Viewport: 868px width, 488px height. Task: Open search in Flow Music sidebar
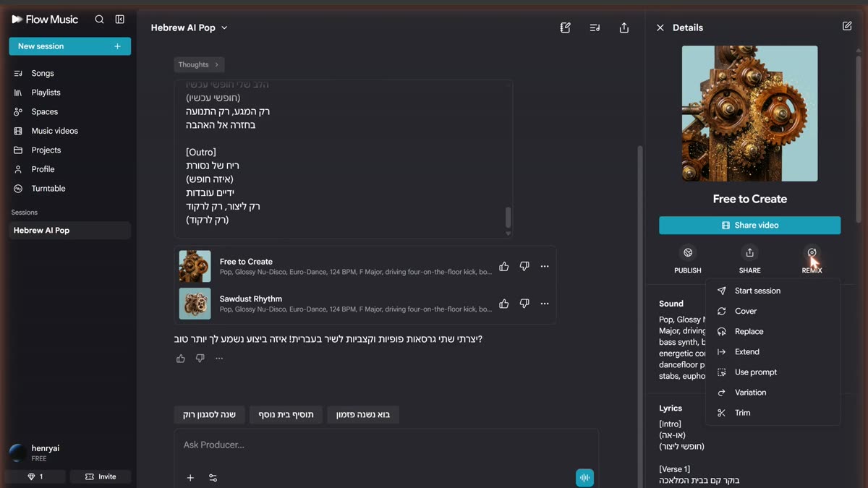click(x=100, y=20)
